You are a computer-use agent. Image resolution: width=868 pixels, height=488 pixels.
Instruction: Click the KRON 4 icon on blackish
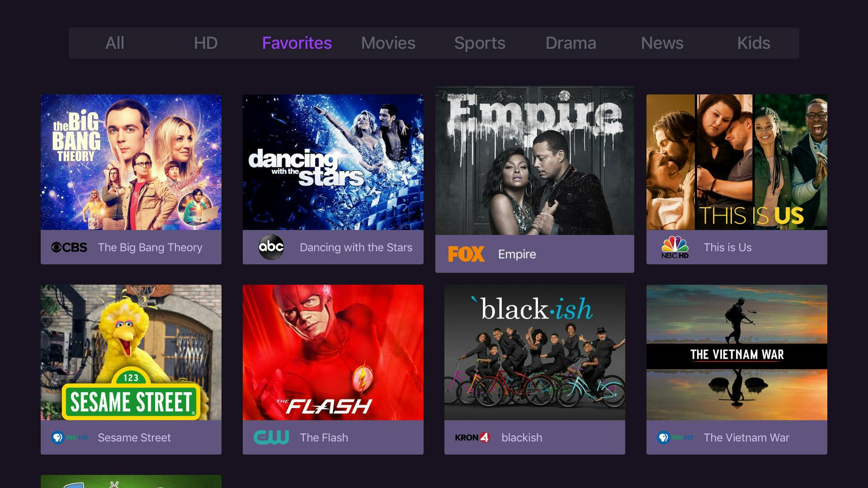[471, 438]
